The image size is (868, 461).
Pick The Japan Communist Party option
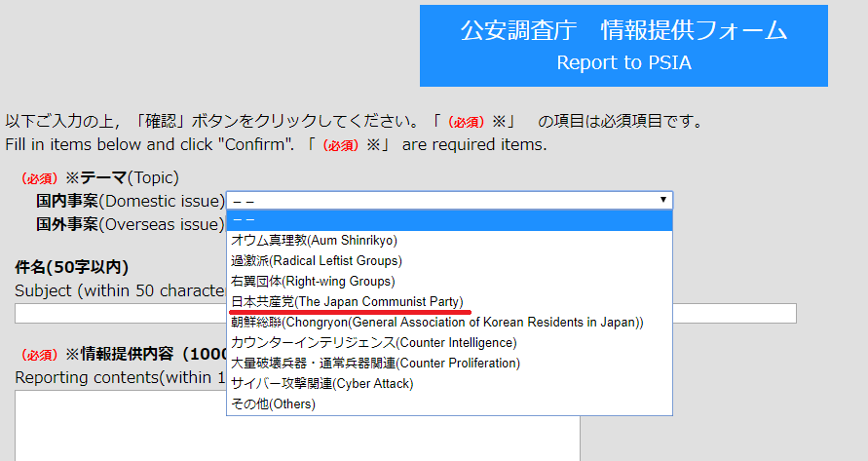coord(449,302)
